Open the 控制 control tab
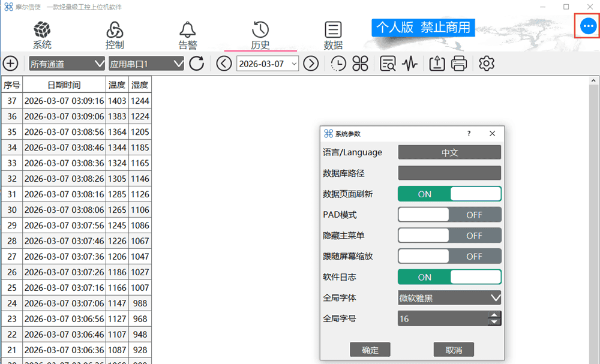600x364 pixels. pyautogui.click(x=115, y=35)
